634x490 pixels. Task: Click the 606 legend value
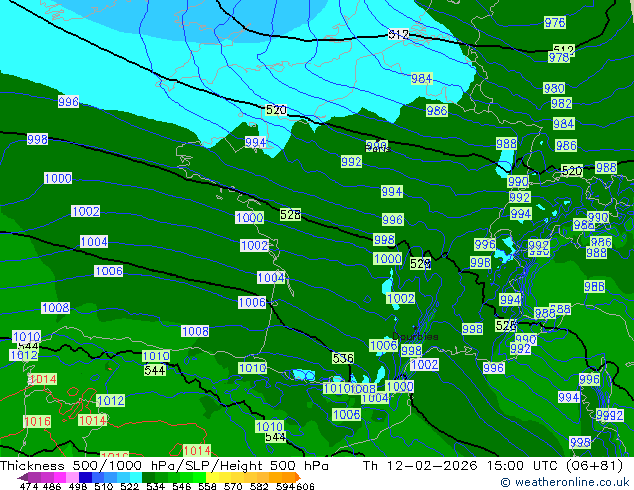(x=305, y=486)
